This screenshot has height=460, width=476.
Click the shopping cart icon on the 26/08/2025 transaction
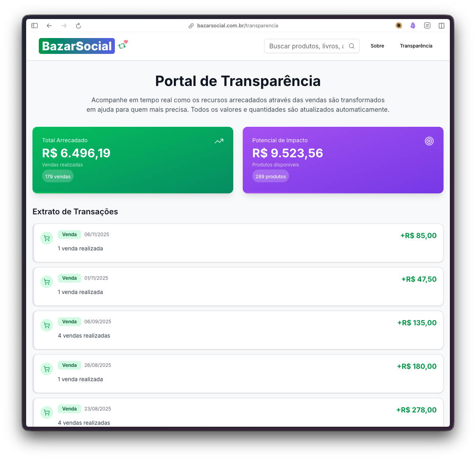(x=47, y=369)
